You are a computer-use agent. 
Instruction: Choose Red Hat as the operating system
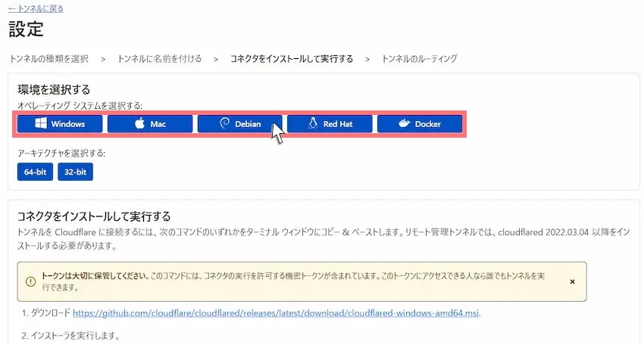[330, 124]
